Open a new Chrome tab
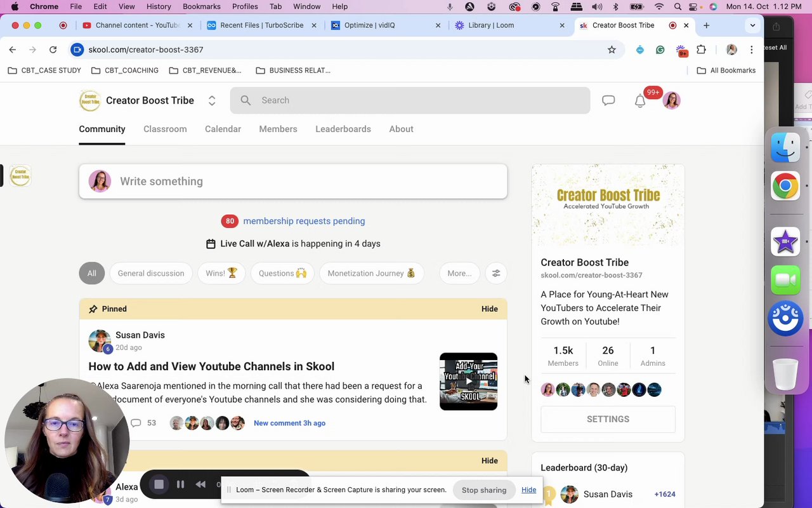 [x=707, y=25]
